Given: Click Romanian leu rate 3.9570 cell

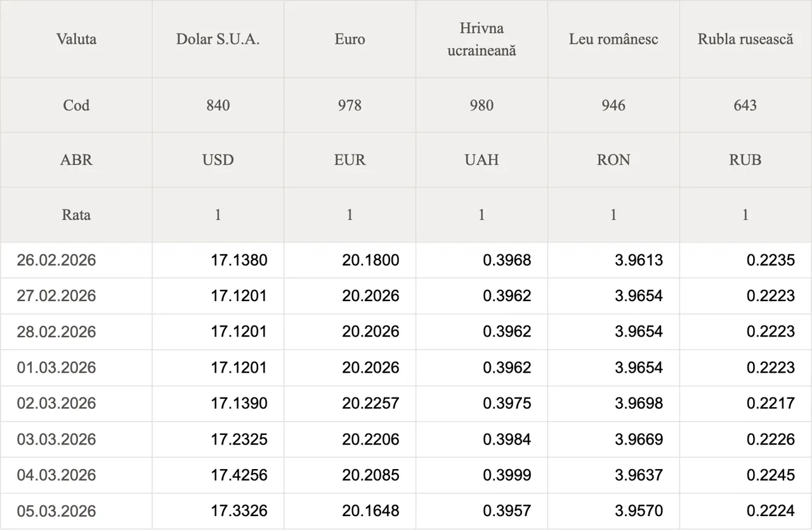Looking at the screenshot, I should (639, 511).
